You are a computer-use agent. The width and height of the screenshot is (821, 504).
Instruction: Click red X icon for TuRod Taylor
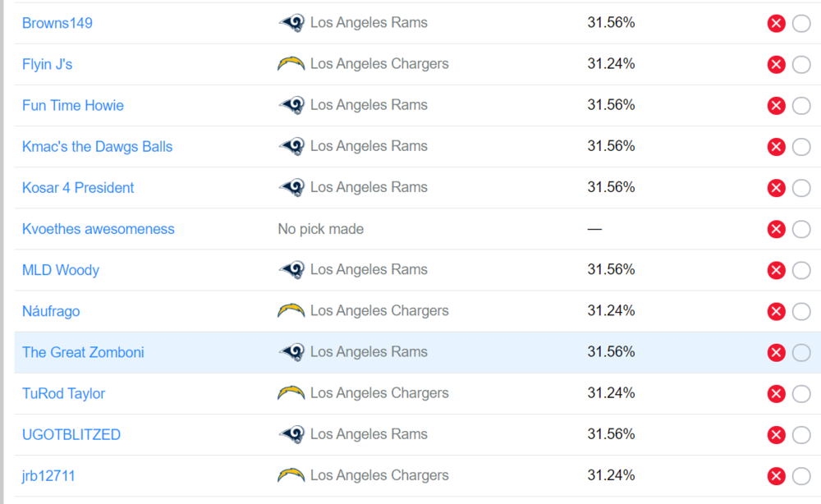point(776,393)
